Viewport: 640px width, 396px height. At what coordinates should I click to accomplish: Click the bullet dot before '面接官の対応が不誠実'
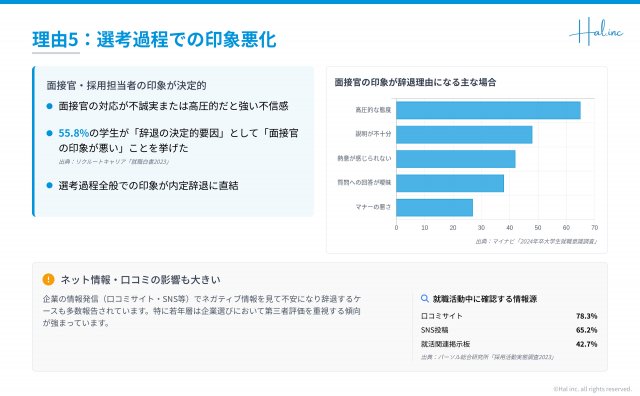(50, 106)
